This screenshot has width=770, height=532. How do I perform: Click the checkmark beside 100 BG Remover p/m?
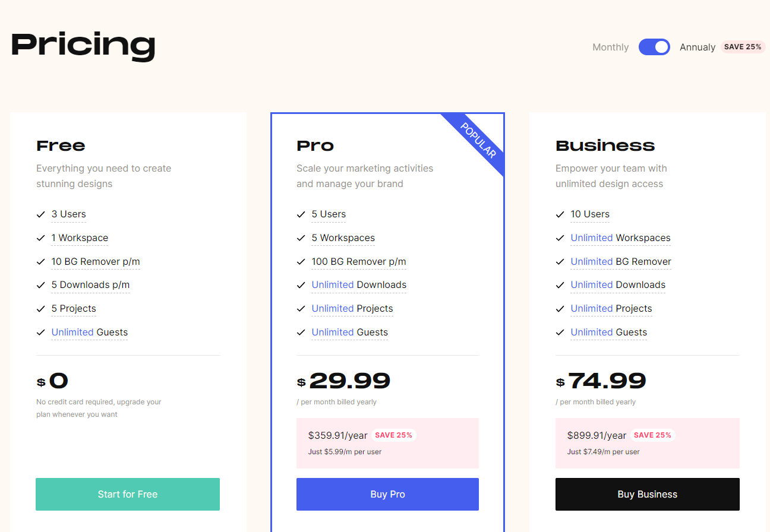coord(301,262)
